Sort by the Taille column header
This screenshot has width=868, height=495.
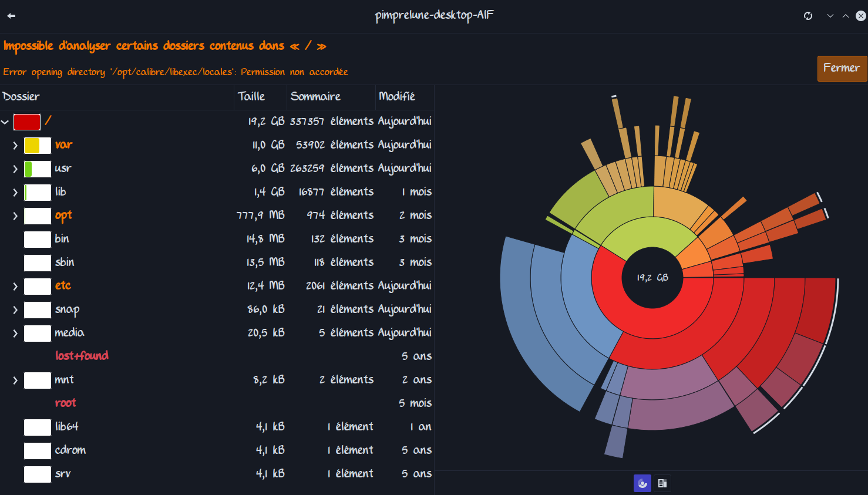point(261,97)
